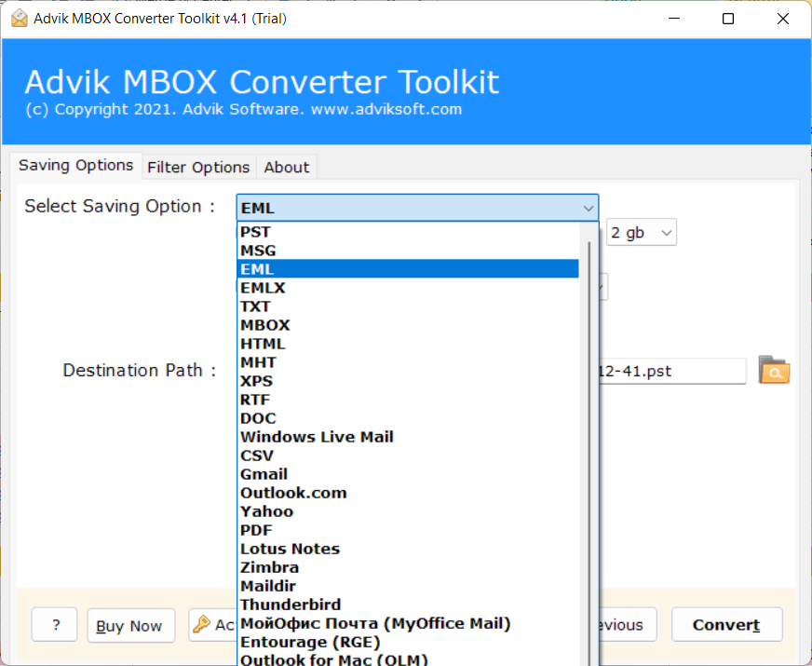Image resolution: width=812 pixels, height=666 pixels.
Task: Select Zimbra saving option
Action: pos(408,567)
